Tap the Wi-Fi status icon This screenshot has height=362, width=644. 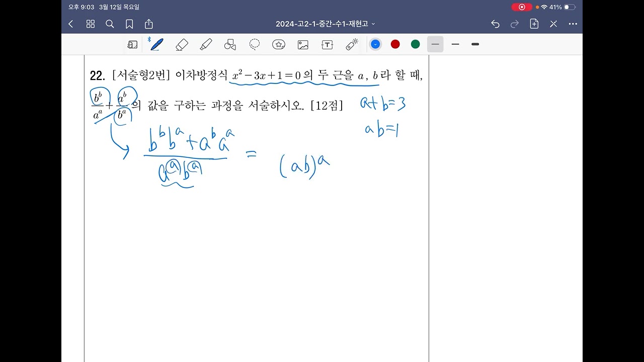tap(544, 7)
